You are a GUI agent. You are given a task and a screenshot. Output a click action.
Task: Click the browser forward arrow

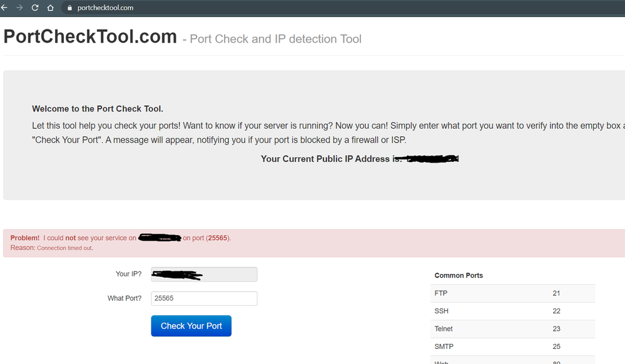tap(19, 8)
